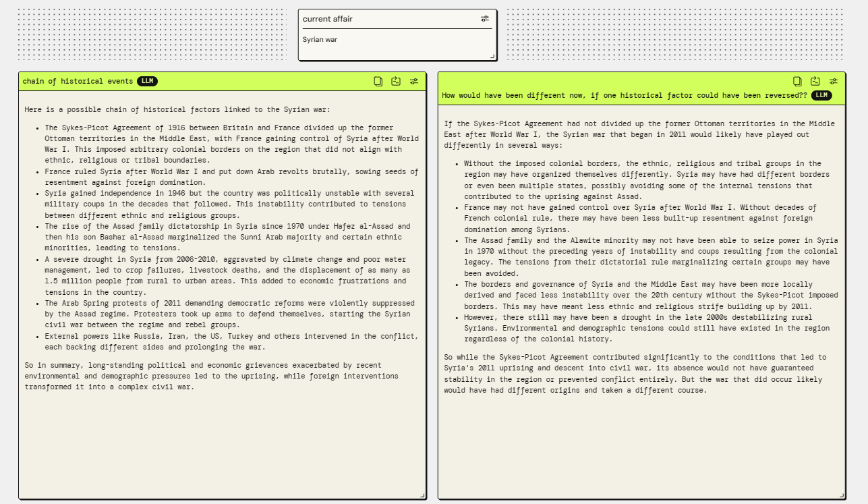The height and width of the screenshot is (504, 868).
Task: Click the 'current affair' card title
Action: 328,19
